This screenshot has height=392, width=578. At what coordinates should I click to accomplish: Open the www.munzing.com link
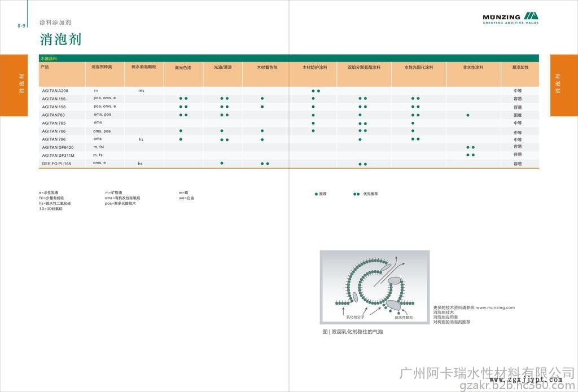point(496,307)
